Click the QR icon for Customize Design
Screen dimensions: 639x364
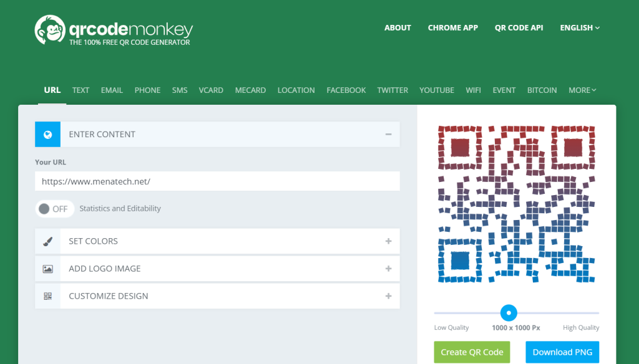click(47, 296)
